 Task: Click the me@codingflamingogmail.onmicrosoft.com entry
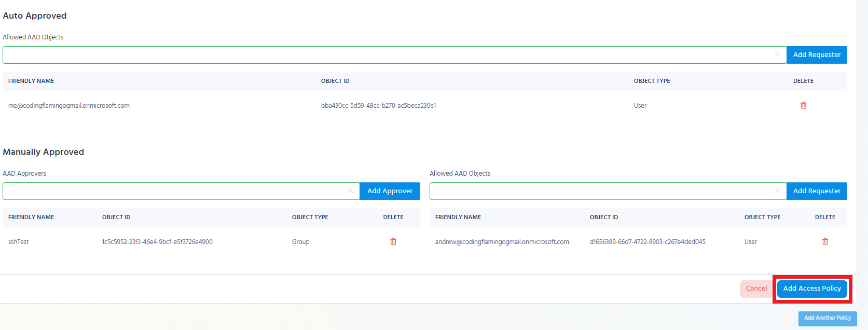coord(69,106)
